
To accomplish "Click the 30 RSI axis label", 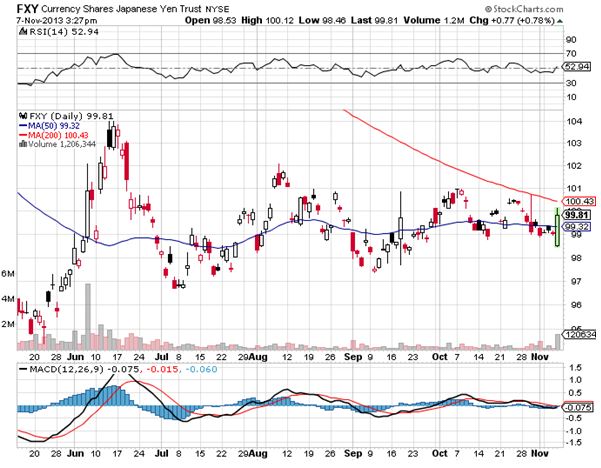I will 571,83.
